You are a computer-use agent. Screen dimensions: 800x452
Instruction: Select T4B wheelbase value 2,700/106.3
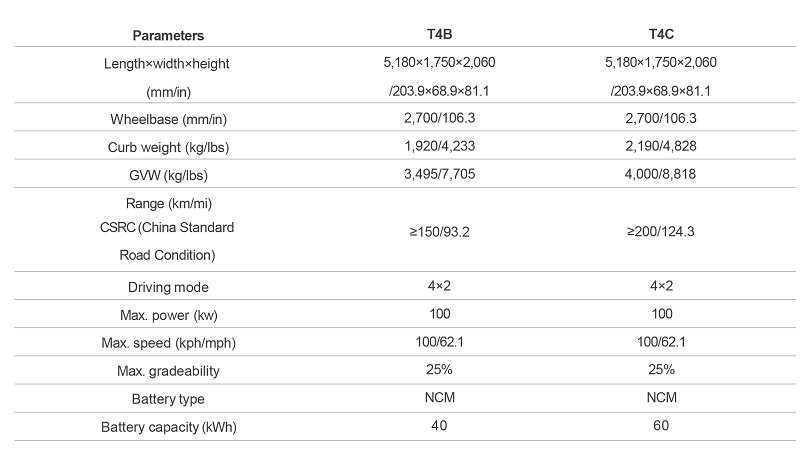[x=440, y=119]
